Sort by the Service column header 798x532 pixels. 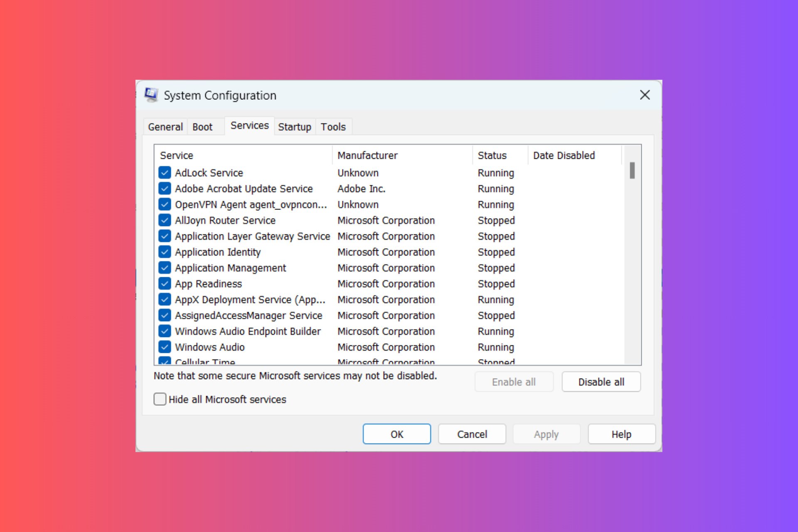[x=244, y=155]
